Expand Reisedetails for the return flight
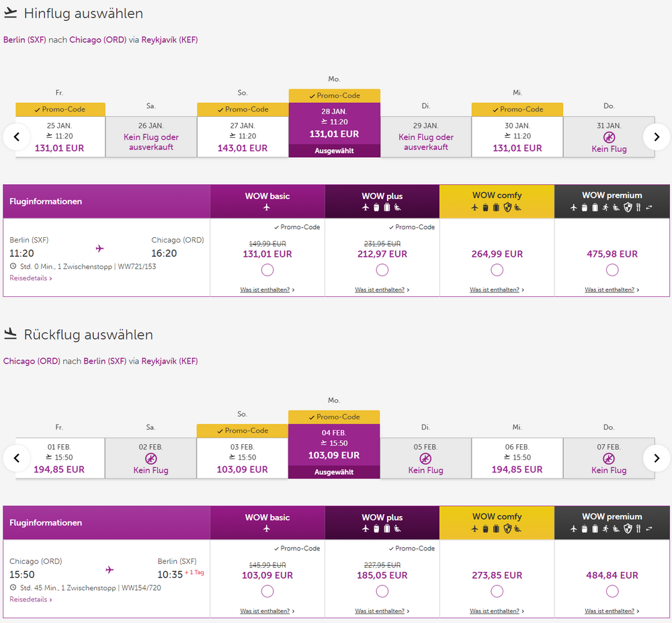 pyautogui.click(x=31, y=599)
